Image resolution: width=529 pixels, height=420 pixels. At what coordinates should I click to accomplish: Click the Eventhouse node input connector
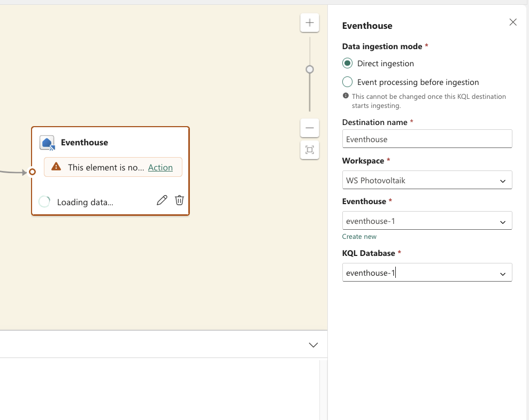point(32,172)
